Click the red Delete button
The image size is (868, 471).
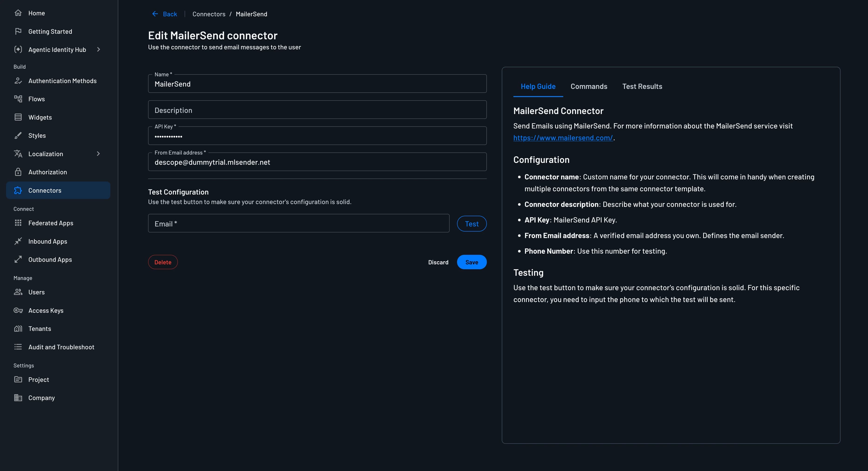163,262
